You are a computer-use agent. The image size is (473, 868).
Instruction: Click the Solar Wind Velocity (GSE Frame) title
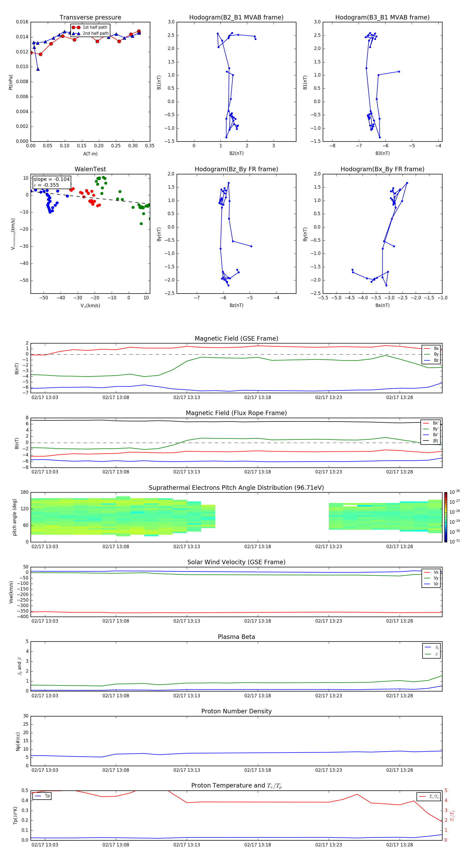point(236,562)
